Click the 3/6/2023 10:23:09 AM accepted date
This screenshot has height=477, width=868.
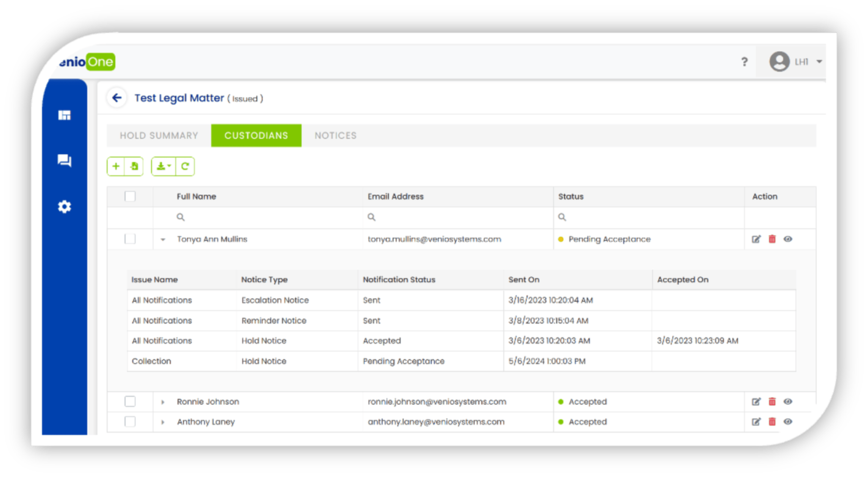pyautogui.click(x=697, y=341)
